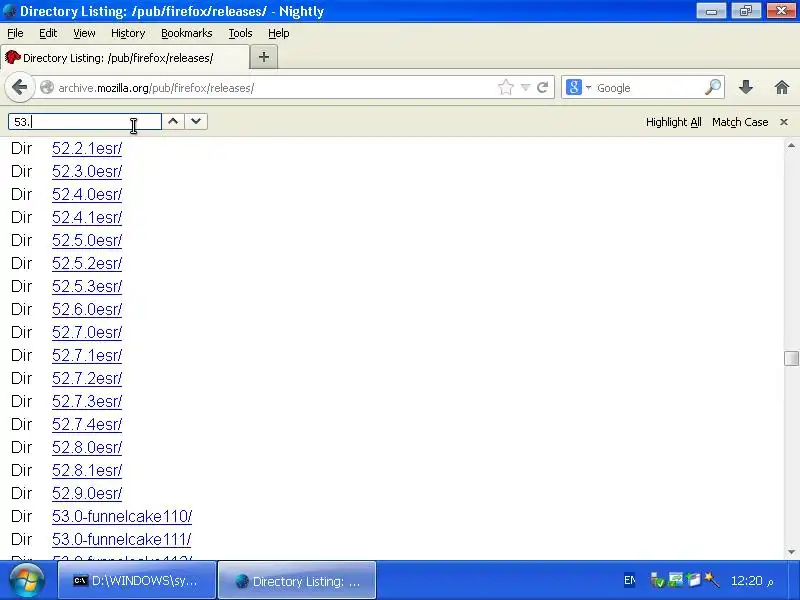The width and height of the screenshot is (800, 600).
Task: Click the URL address bar
Action: (276, 88)
